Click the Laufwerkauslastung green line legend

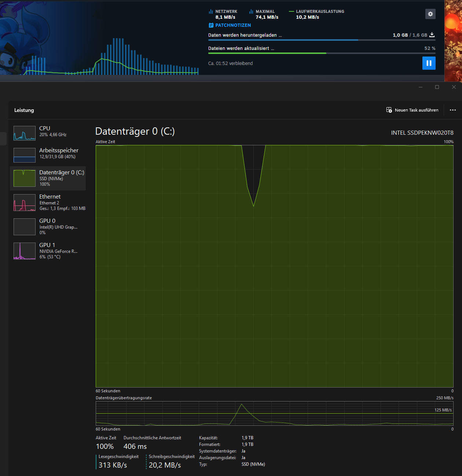tap(291, 11)
